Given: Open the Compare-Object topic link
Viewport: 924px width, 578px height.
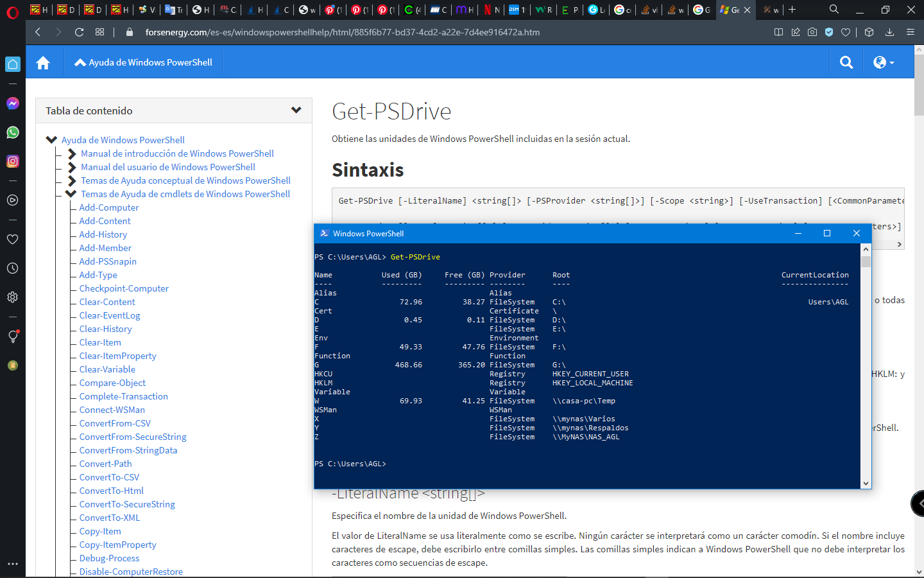Looking at the screenshot, I should point(113,383).
